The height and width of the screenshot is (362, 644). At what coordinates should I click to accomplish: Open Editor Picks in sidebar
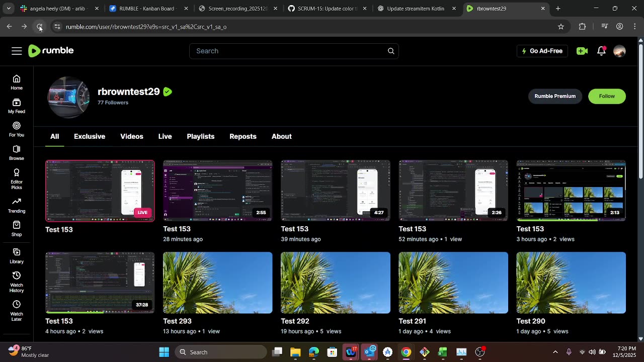(17, 179)
